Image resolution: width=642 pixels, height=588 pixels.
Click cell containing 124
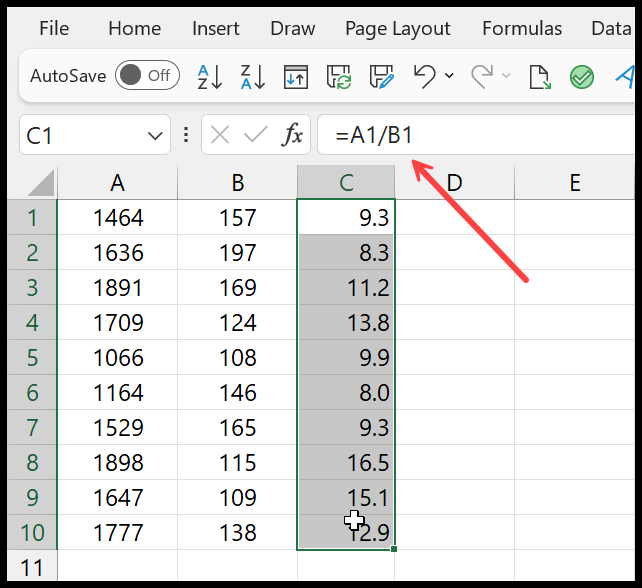237,322
